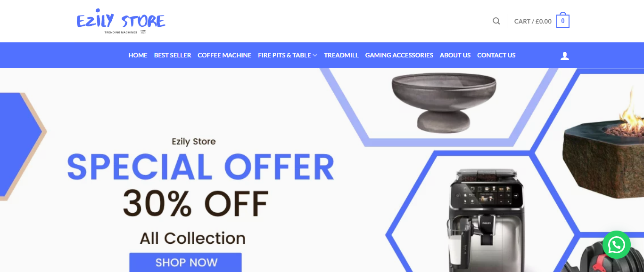
Task: Visit the About Us page
Action: click(455, 56)
